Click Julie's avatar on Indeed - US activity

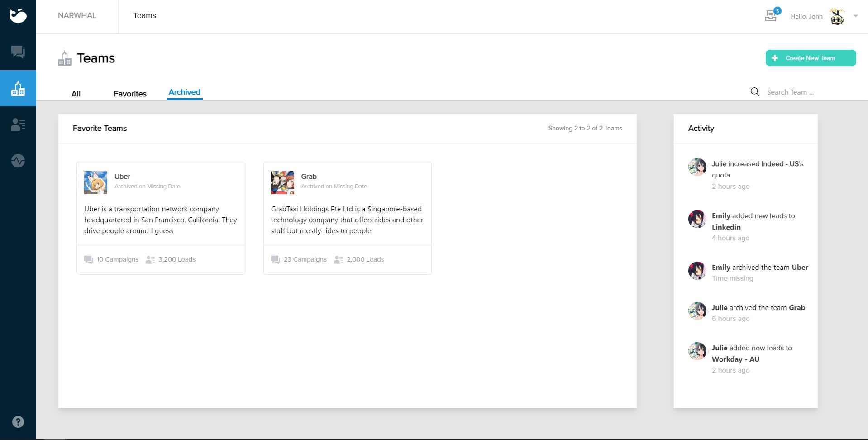click(697, 167)
